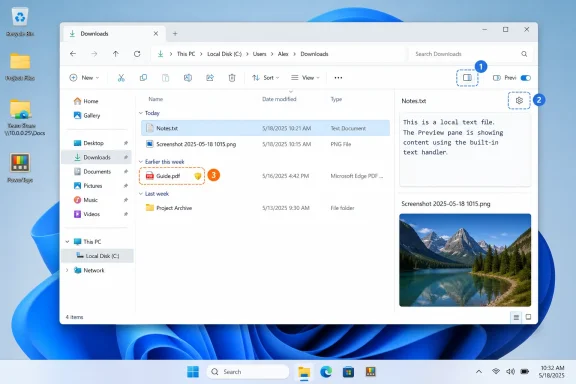Open Music in navigation pane
This screenshot has width=576, height=384.
[97, 200]
